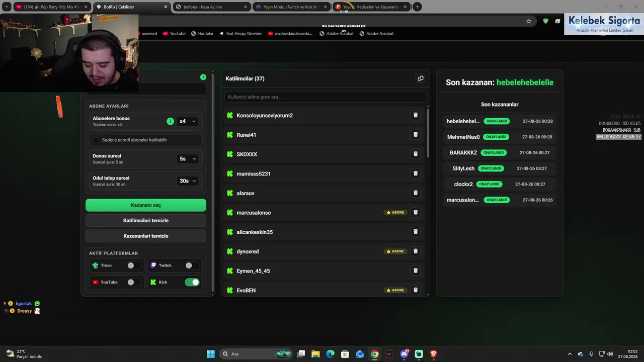Open Brave browser from the taskbar

tap(434, 354)
